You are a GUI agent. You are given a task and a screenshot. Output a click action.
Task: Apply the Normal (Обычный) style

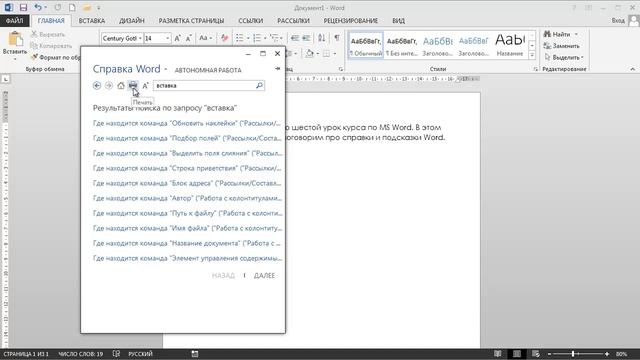pos(366,45)
